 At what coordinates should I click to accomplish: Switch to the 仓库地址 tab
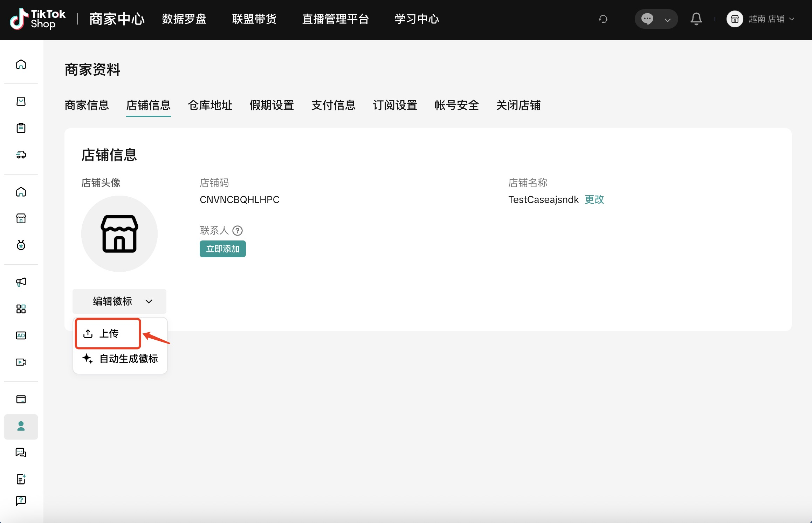click(210, 105)
